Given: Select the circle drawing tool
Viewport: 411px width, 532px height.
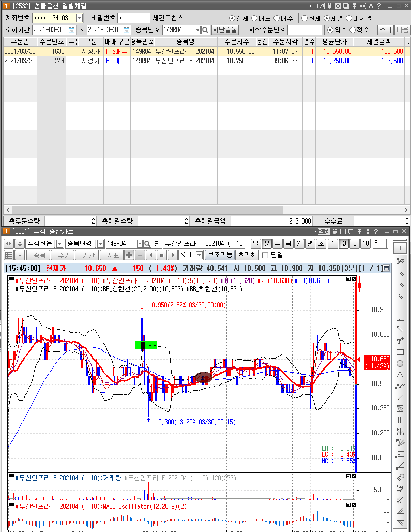Looking at the screenshot, I should [400, 363].
